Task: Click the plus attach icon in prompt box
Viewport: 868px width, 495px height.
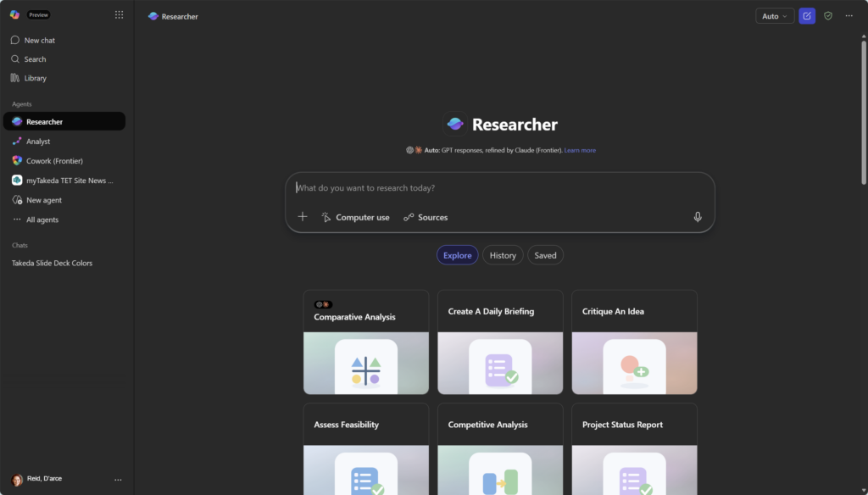Action: pyautogui.click(x=303, y=217)
